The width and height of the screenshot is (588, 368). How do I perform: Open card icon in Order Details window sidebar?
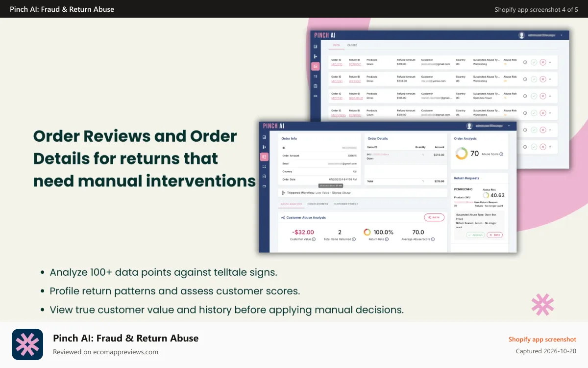coord(264,186)
